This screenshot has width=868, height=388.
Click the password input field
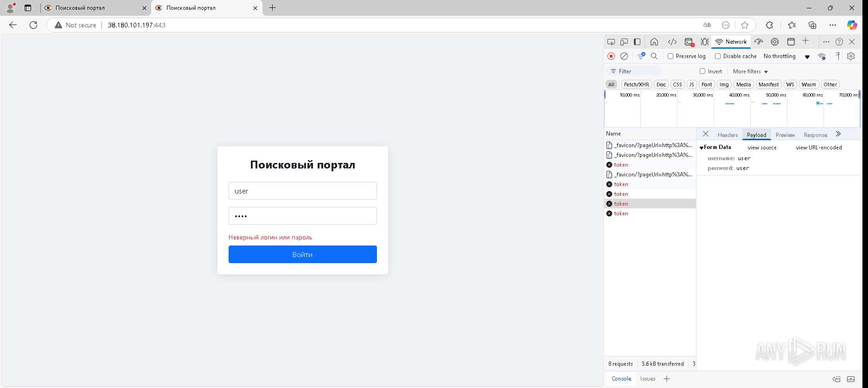coord(303,216)
